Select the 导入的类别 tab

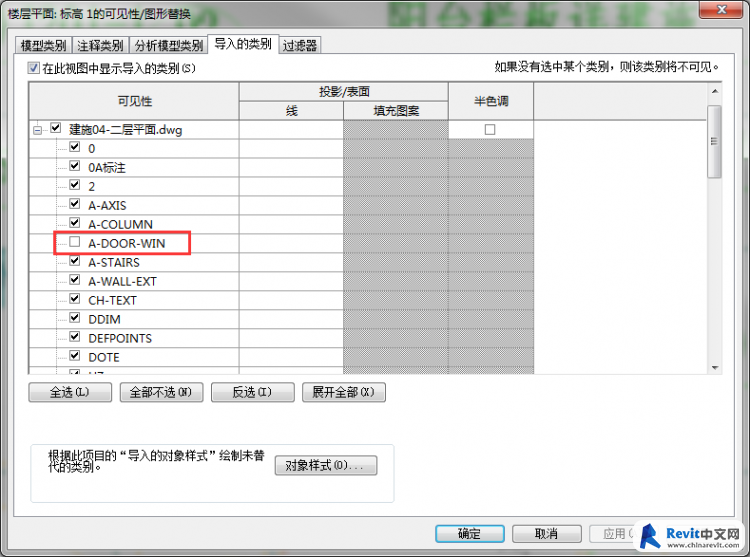(243, 44)
